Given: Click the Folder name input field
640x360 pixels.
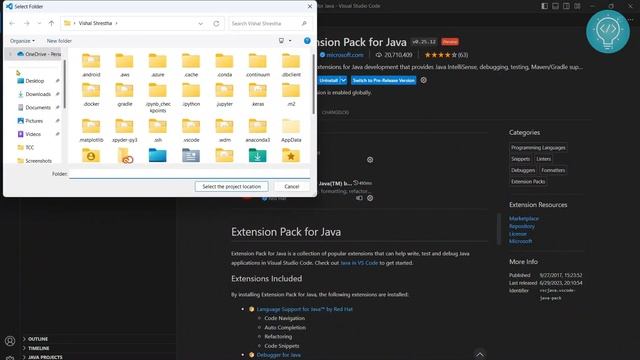Looking at the screenshot, I should point(189,174).
